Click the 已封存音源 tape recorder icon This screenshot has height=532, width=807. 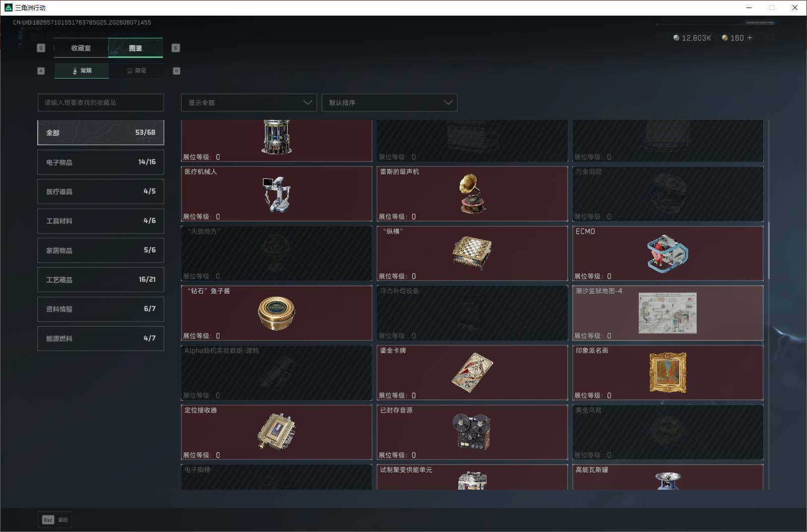472,432
